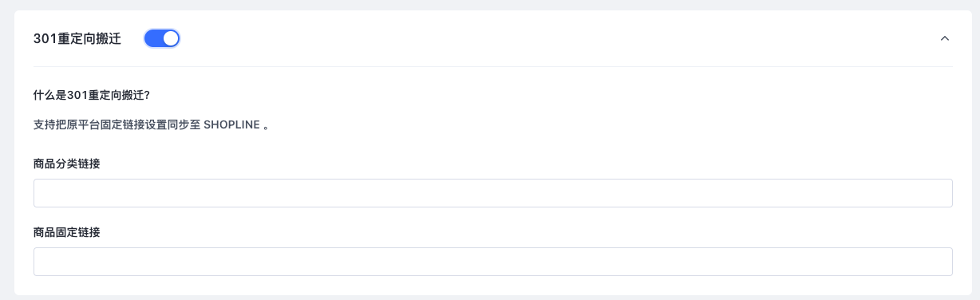Disable 301 redirect migration using the blue switch
980x300 pixels.
(162, 38)
